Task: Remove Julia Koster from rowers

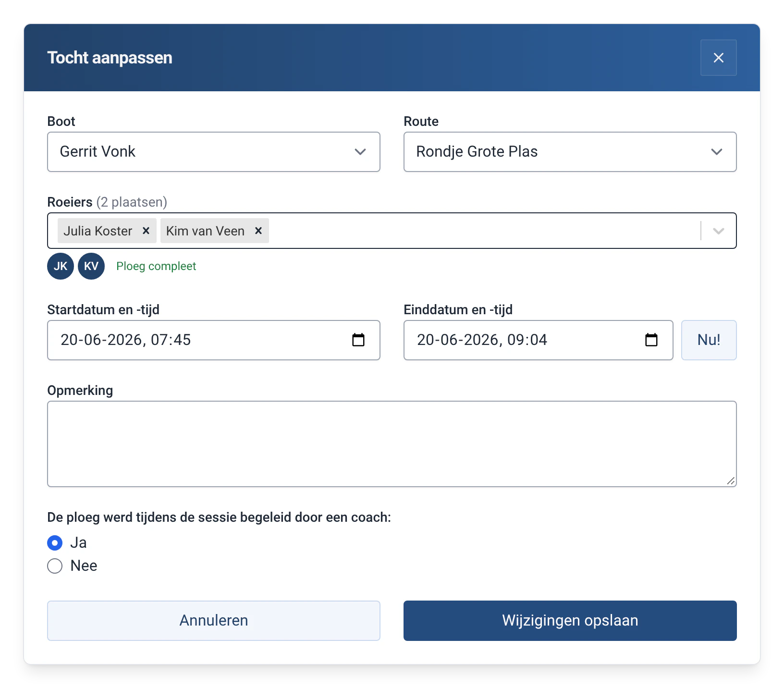Action: [x=146, y=231]
